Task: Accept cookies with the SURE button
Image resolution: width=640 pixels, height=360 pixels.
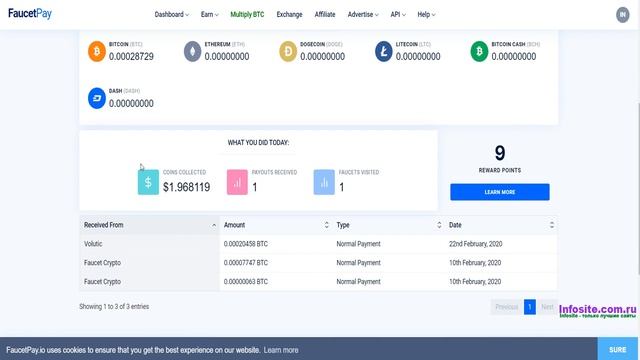Action: pos(618,349)
